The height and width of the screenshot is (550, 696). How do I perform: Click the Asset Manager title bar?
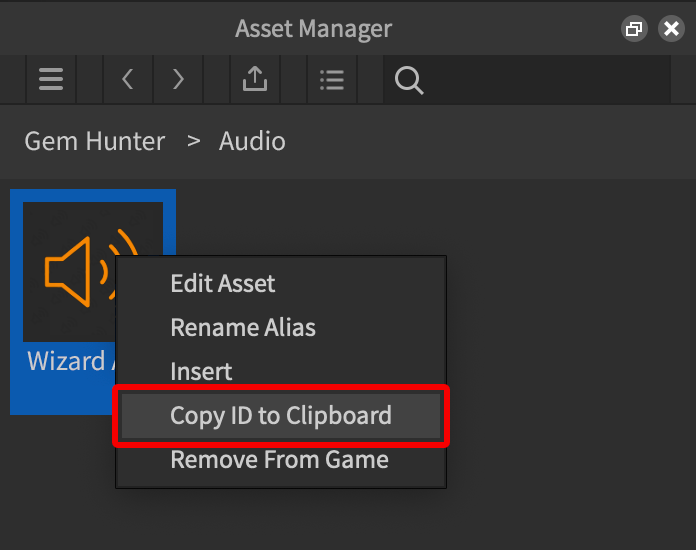[x=313, y=29]
